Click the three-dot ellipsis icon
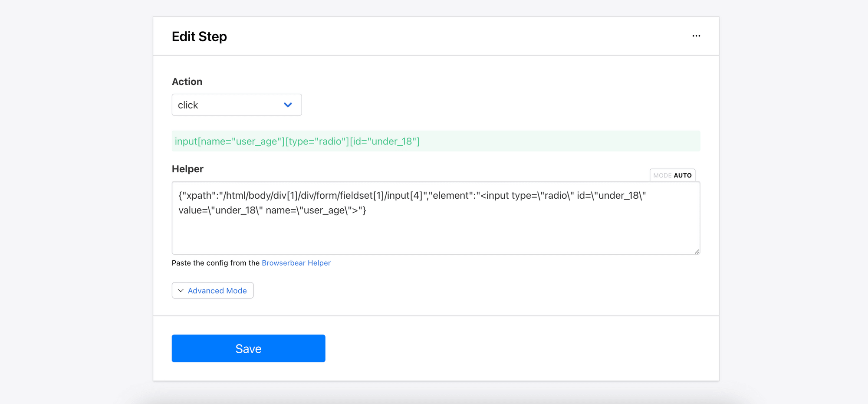Image resolution: width=868 pixels, height=404 pixels. tap(696, 36)
